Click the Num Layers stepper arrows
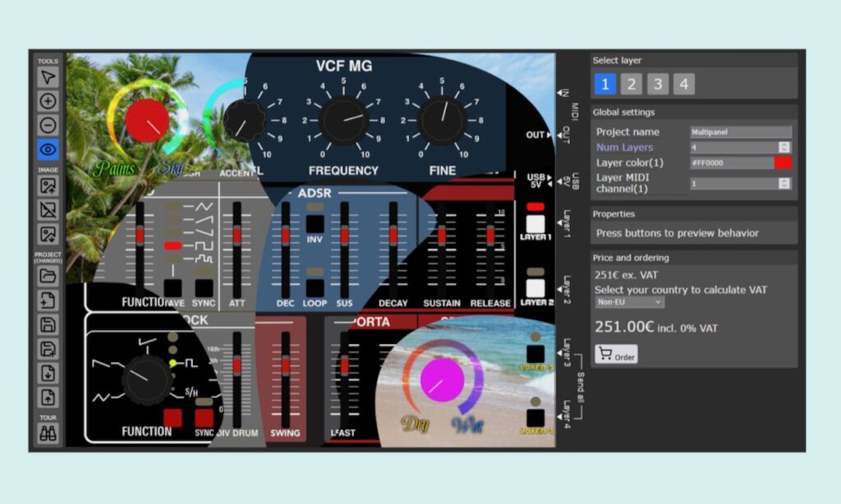This screenshot has height=504, width=841. [x=786, y=146]
